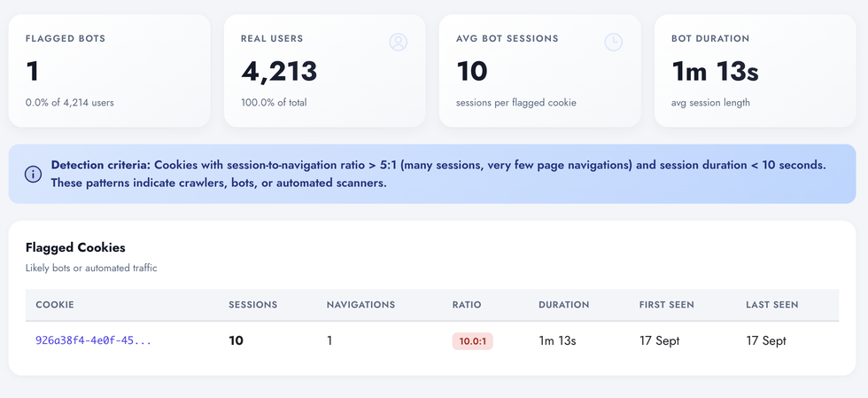The height and width of the screenshot is (398, 868).
Task: Click the Last Seen cell 17 Sept
Action: pyautogui.click(x=766, y=341)
